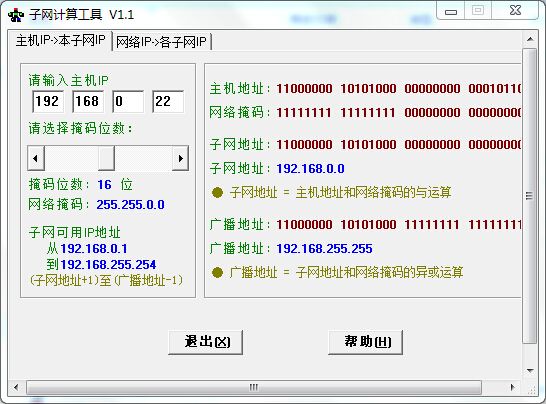
Task: Click the subnet tool app icon in title bar
Action: [x=16, y=15]
